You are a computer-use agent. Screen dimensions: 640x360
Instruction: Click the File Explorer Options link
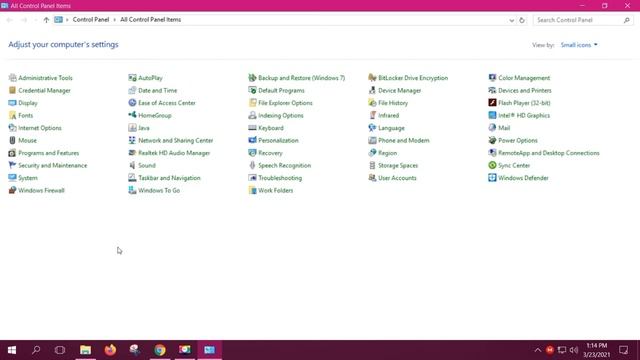point(285,103)
